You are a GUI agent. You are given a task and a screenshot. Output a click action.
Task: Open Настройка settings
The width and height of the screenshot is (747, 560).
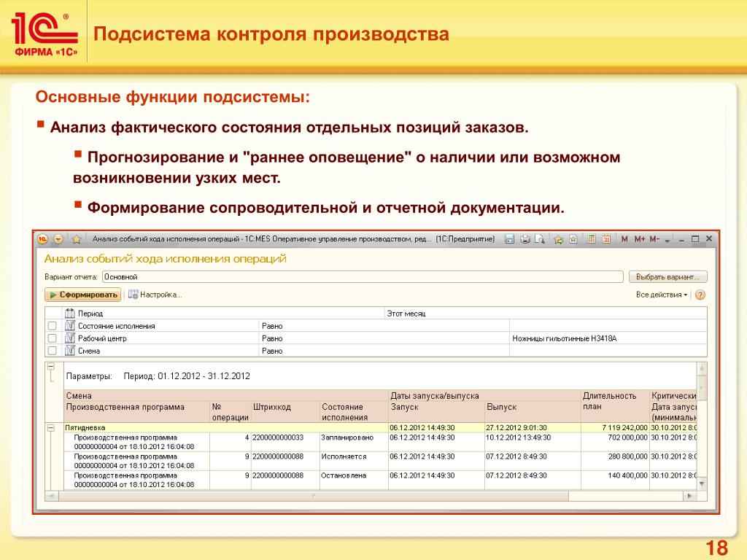[x=155, y=295]
